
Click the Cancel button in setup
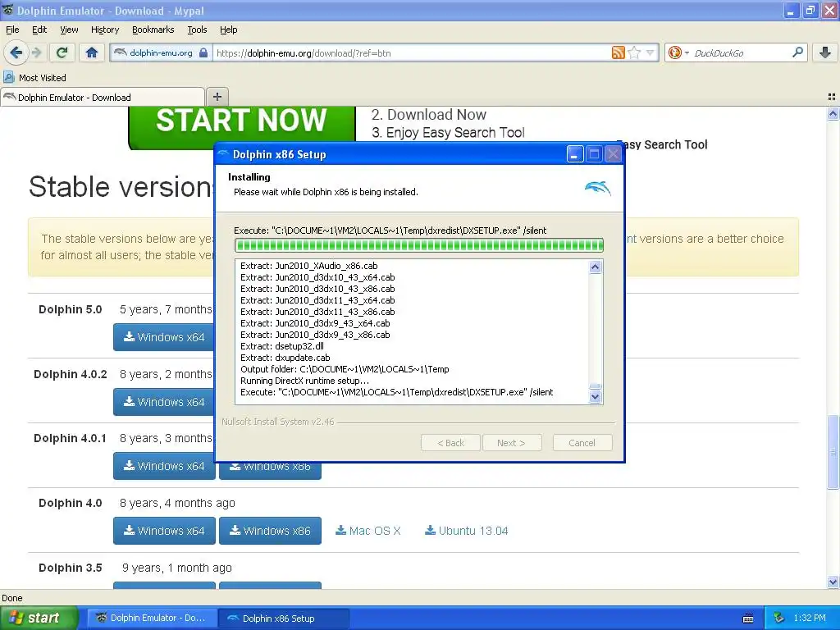[582, 443]
